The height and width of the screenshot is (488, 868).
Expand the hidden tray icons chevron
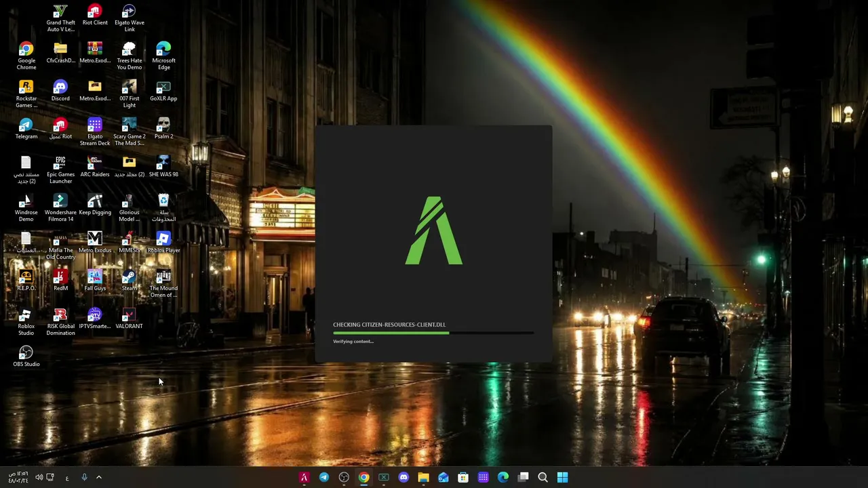point(98,477)
